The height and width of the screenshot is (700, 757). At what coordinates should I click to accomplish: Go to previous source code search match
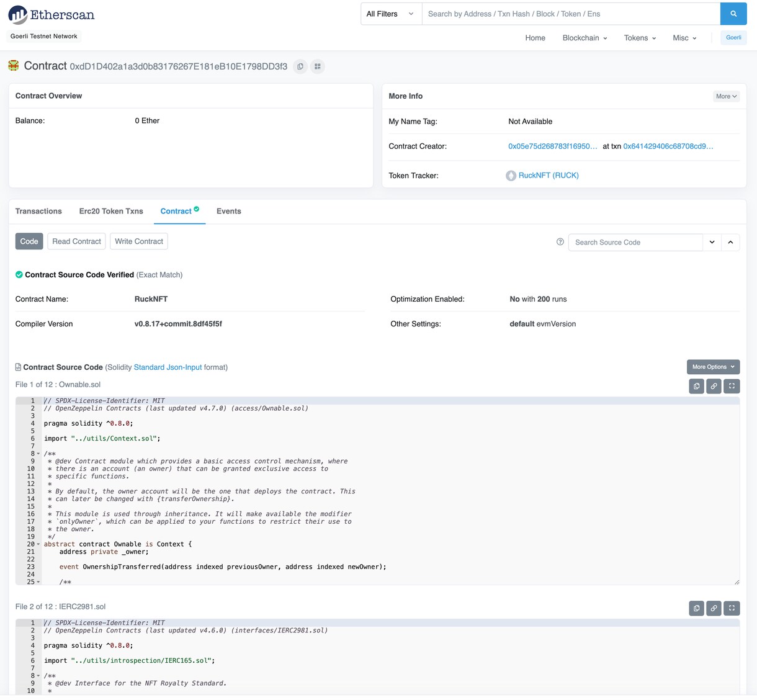[730, 242]
